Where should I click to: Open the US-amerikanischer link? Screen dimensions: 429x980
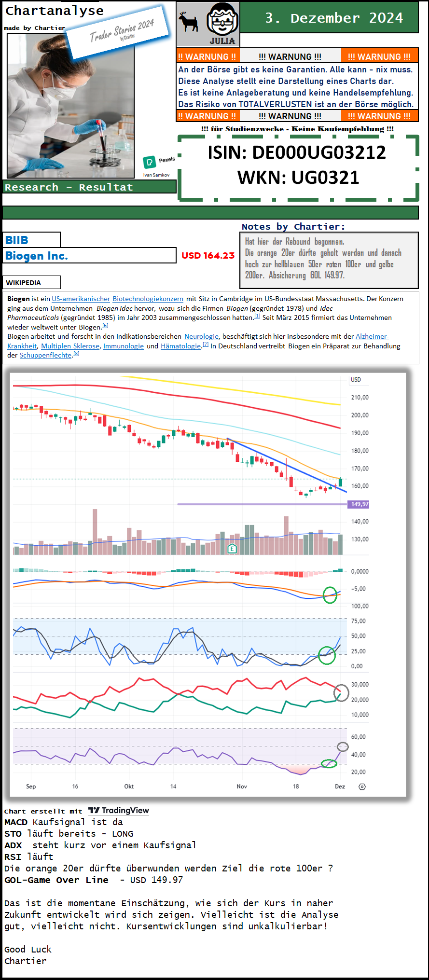coord(81,299)
